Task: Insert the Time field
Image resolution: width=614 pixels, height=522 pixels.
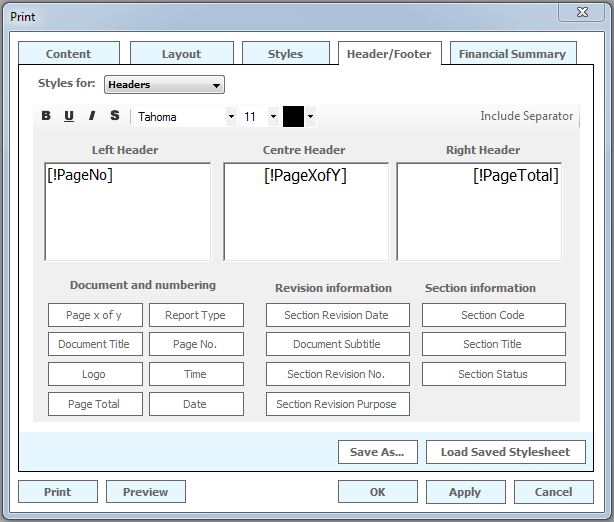Action: (x=196, y=374)
